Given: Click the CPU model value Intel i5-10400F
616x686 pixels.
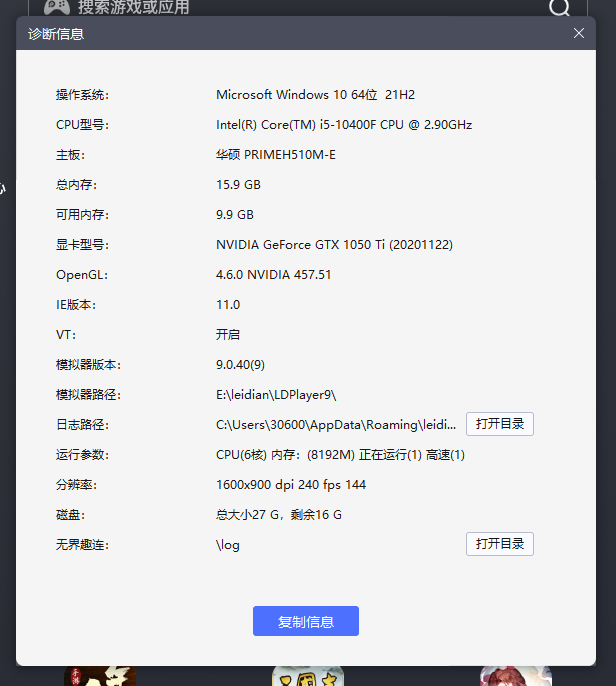Looking at the screenshot, I should pyautogui.click(x=344, y=125).
